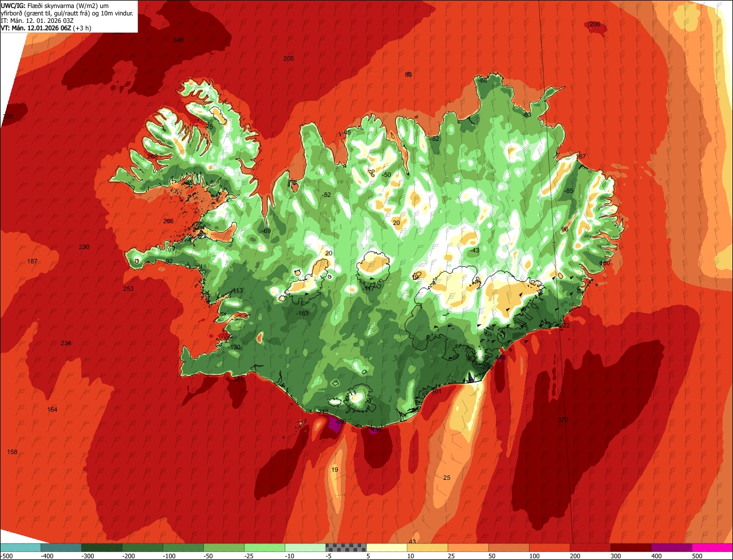Click the legend label -500
The height and width of the screenshot is (560, 733).
(6, 555)
